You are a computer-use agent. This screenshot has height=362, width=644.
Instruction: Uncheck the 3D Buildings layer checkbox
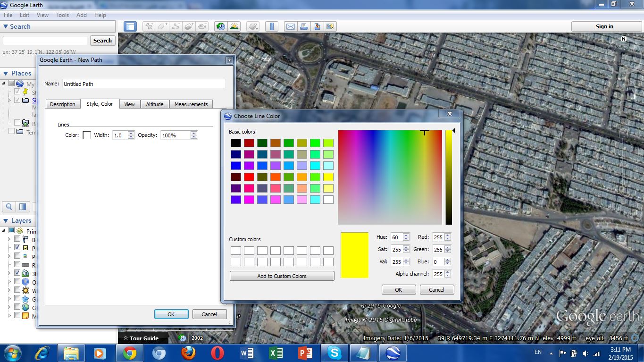click(17, 273)
